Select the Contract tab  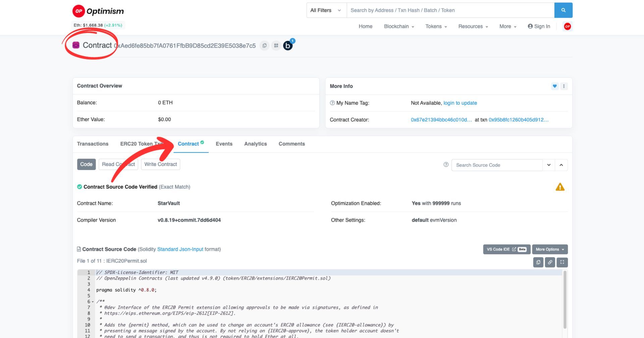click(x=191, y=144)
